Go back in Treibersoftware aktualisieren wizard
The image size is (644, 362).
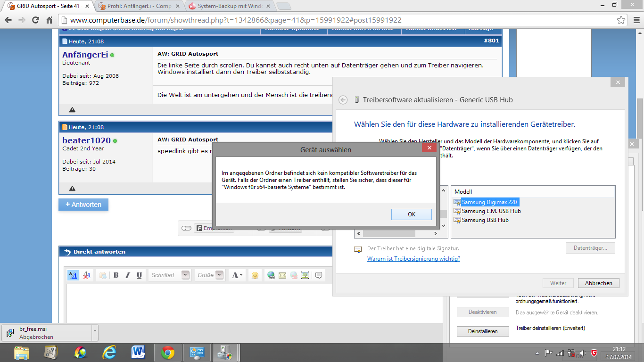point(343,100)
